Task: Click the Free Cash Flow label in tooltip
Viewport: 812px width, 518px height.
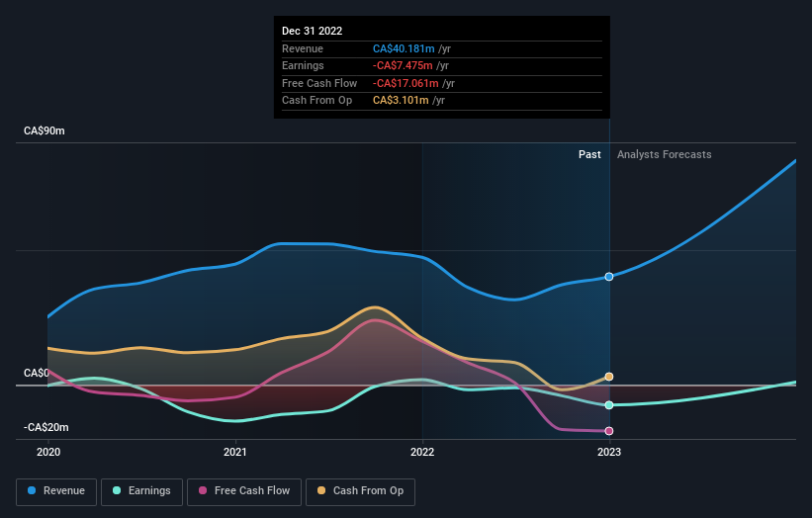Action: tap(319, 83)
